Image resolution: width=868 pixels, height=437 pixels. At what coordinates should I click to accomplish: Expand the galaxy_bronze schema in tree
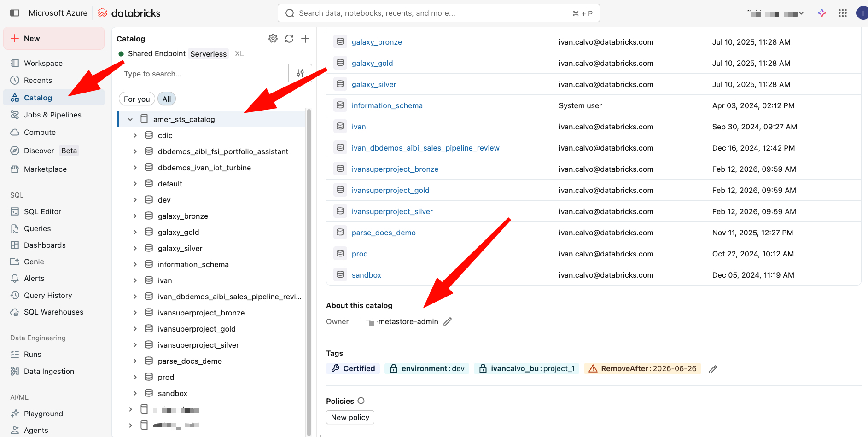135,216
